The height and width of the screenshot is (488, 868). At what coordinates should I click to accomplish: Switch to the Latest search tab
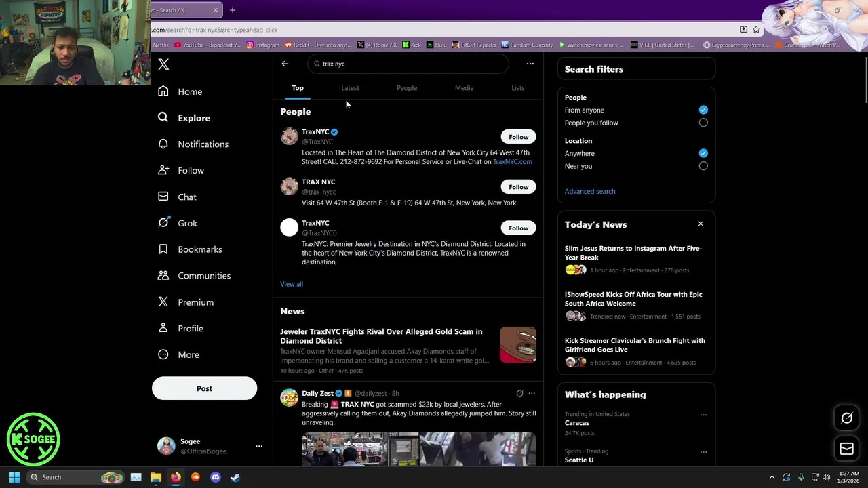click(350, 88)
